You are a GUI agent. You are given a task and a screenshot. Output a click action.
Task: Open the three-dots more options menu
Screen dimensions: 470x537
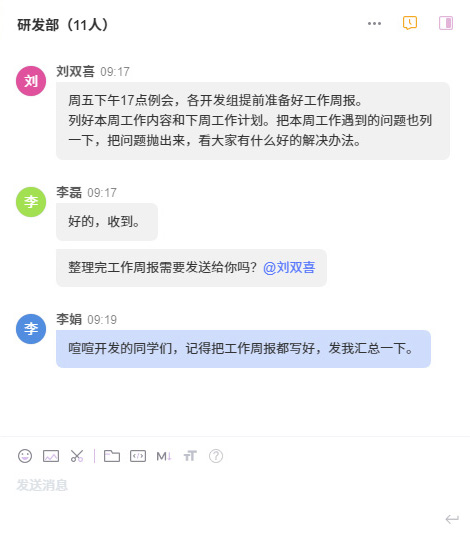[374, 24]
